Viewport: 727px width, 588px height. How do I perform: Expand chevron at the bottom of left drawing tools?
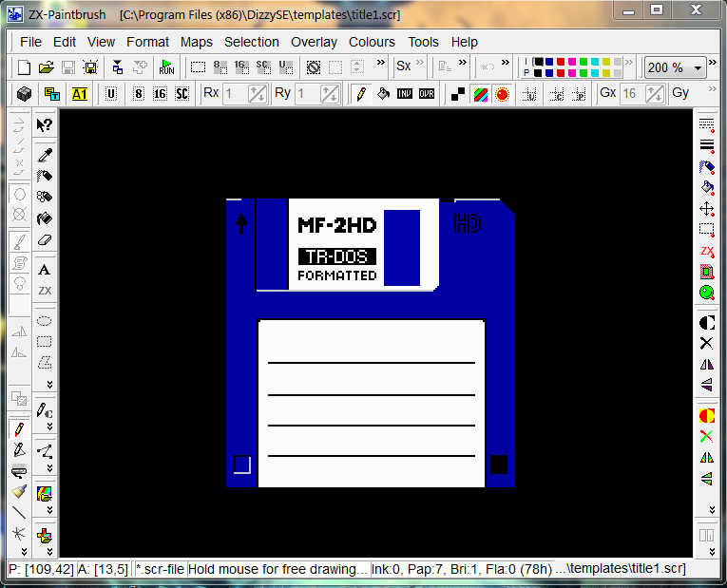(24, 551)
